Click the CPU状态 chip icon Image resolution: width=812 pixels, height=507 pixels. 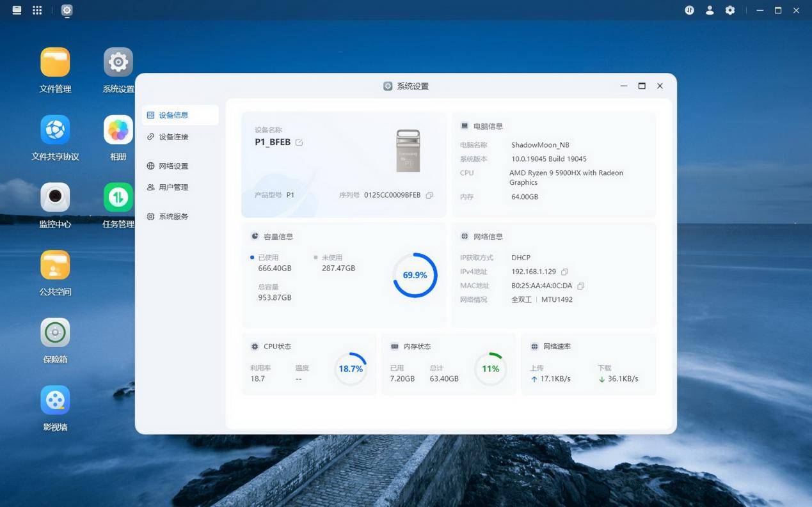point(255,346)
